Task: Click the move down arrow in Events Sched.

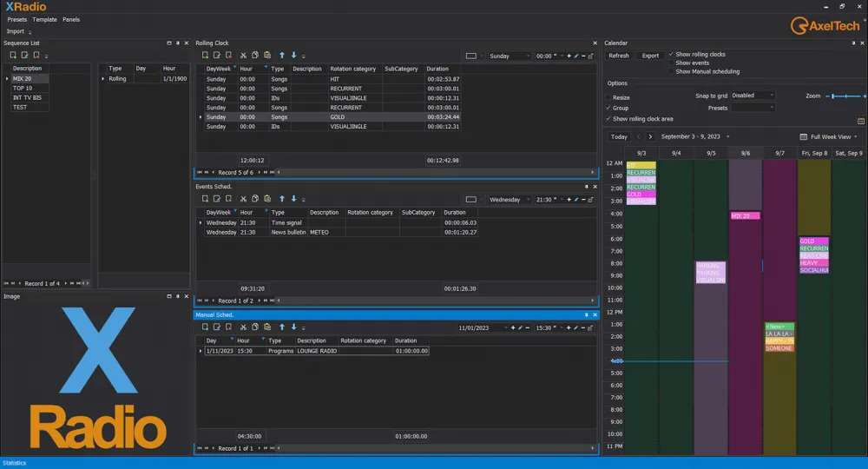Action: click(293, 200)
